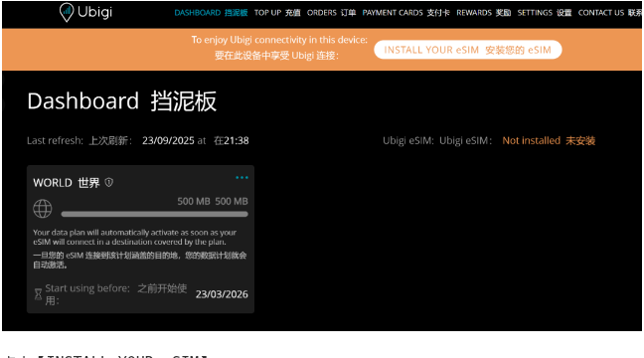Viewport: 644px width, 358px height.
Task: Click the 'Your data plan will automatically activate' text
Action: (135, 237)
